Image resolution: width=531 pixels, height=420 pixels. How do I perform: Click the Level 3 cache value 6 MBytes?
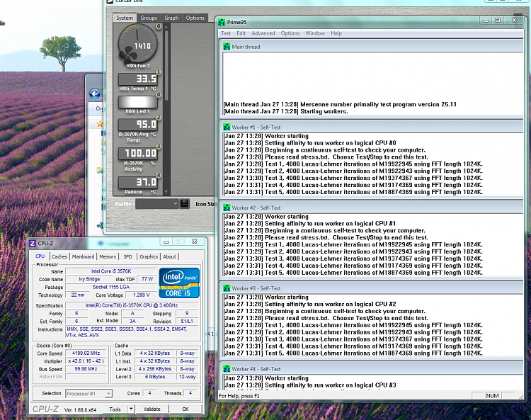coord(155,377)
